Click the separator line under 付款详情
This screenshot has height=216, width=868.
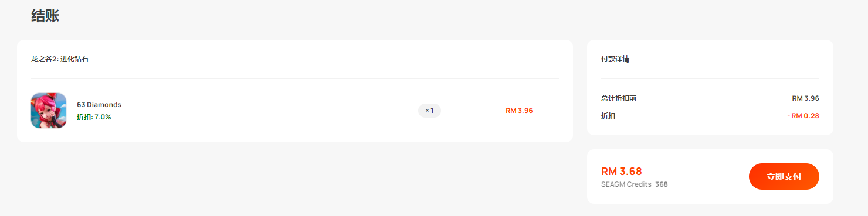[710, 78]
